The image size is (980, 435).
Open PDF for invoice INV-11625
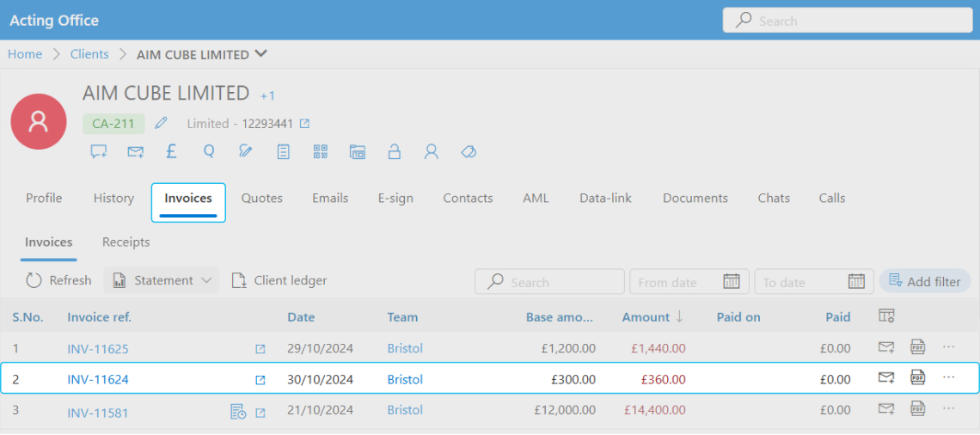[x=918, y=347]
